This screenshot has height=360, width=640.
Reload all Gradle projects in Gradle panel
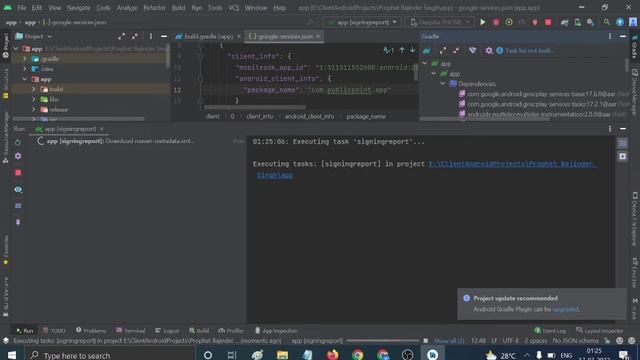coord(427,51)
